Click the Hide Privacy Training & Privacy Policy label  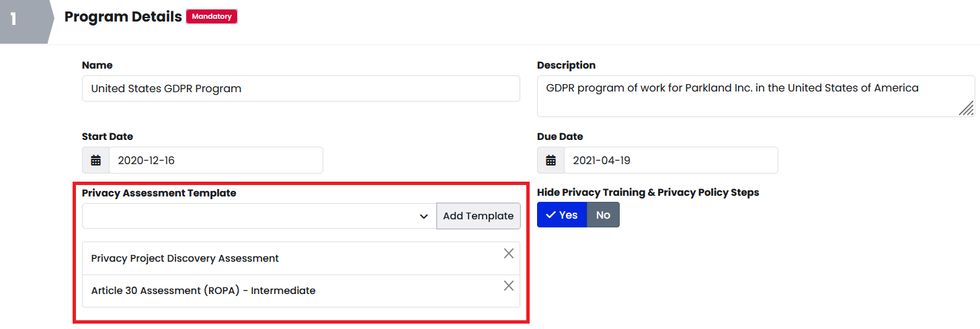[x=648, y=192]
